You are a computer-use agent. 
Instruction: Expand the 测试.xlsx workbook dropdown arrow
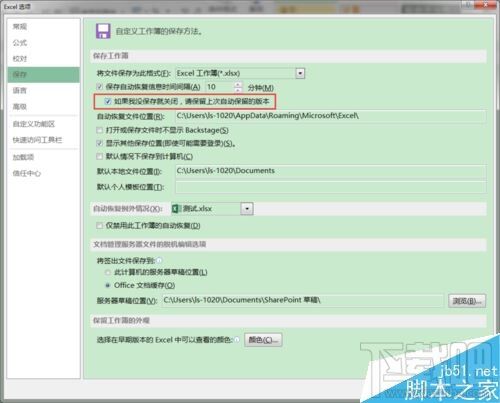point(247,209)
